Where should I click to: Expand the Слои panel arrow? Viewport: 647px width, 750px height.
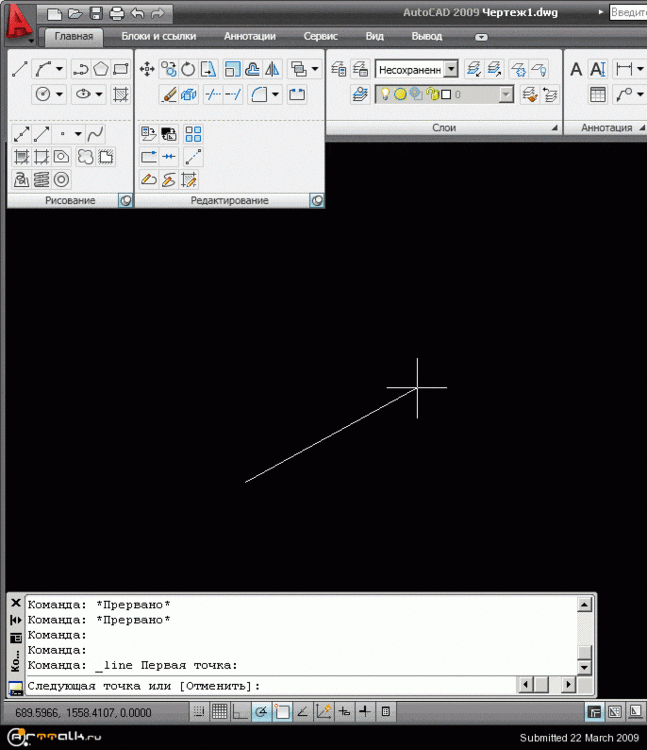(x=555, y=128)
